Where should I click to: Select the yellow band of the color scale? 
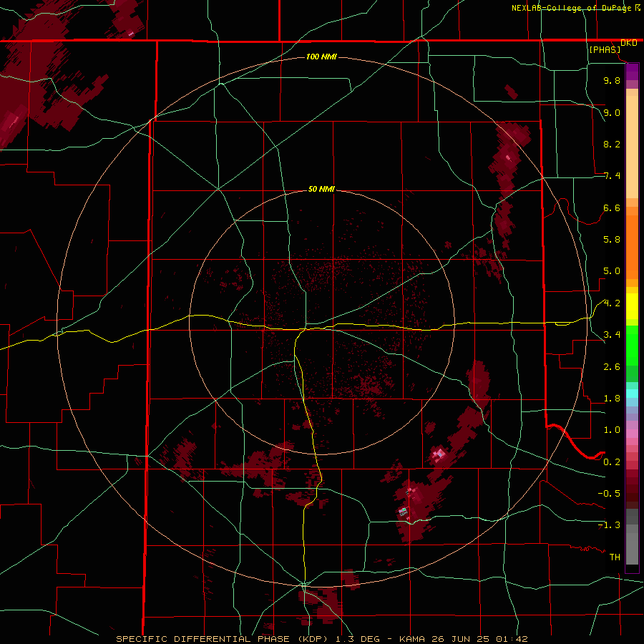(x=632, y=306)
